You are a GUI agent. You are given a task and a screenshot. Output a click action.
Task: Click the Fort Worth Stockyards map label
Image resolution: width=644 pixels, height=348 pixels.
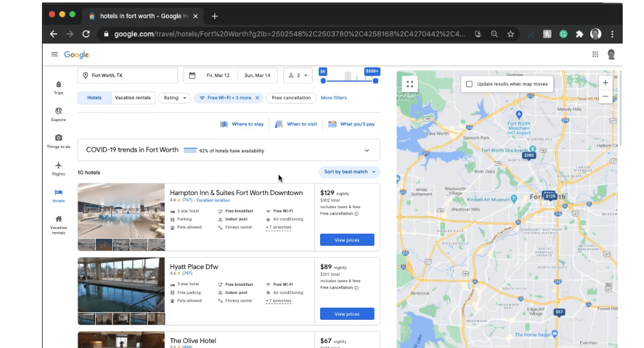(x=504, y=150)
